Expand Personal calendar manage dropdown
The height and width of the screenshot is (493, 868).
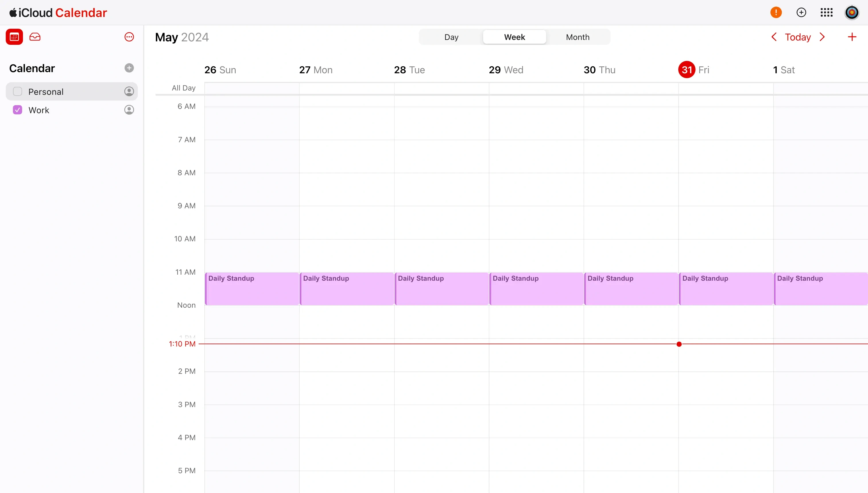pyautogui.click(x=129, y=92)
